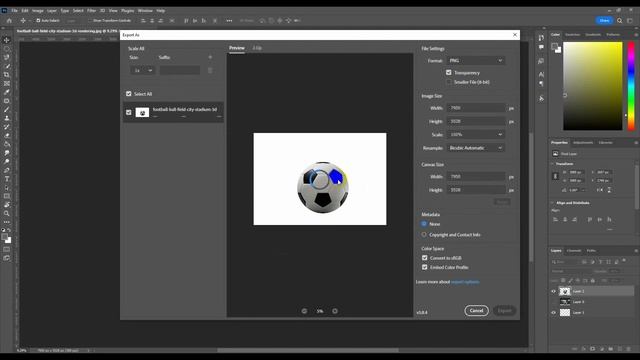The width and height of the screenshot is (640, 360).
Task: Click the Suffix input field
Action: tap(180, 70)
